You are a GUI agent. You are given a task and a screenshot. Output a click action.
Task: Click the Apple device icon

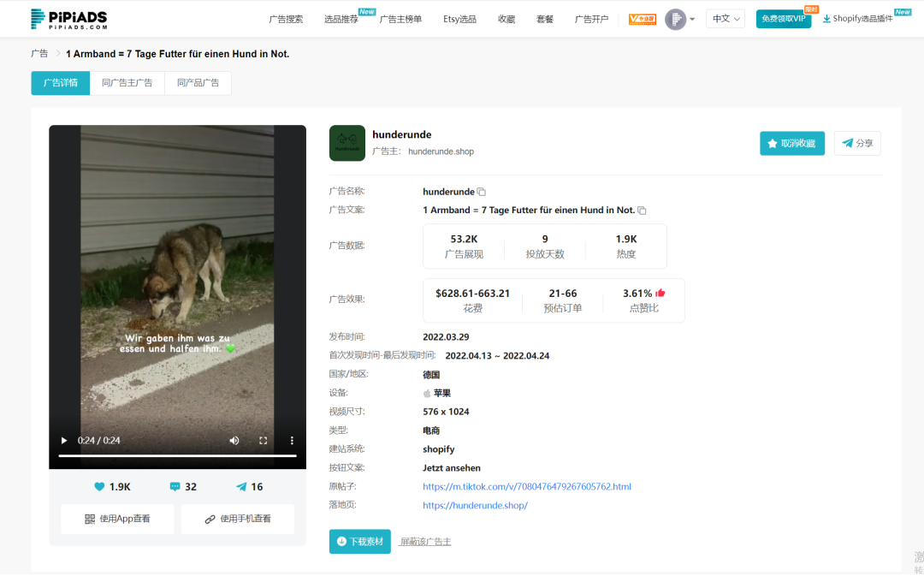[427, 393]
